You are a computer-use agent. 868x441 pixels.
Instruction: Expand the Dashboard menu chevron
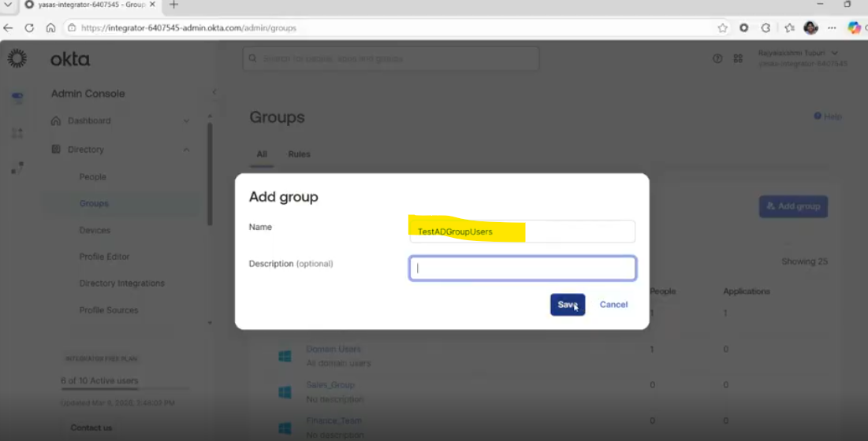coord(187,121)
